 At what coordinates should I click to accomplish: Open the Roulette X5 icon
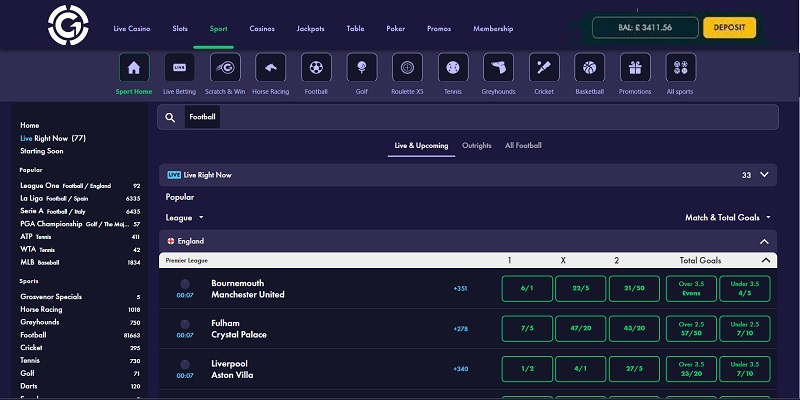(x=407, y=67)
